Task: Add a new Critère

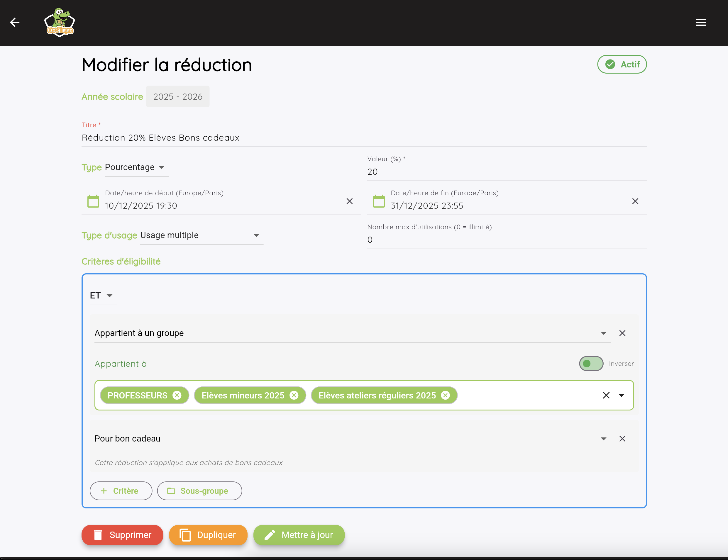Action: click(121, 491)
